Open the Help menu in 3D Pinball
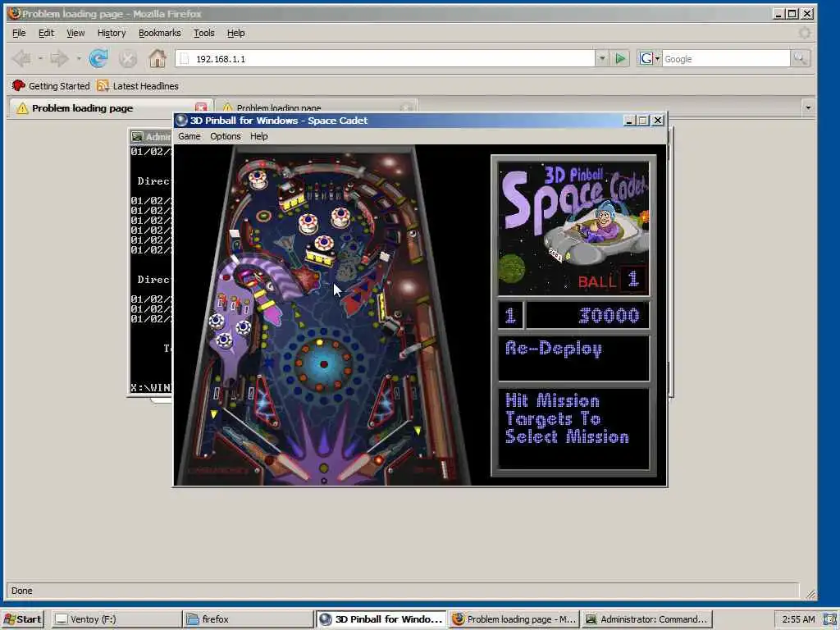The width and height of the screenshot is (840, 630). click(258, 136)
